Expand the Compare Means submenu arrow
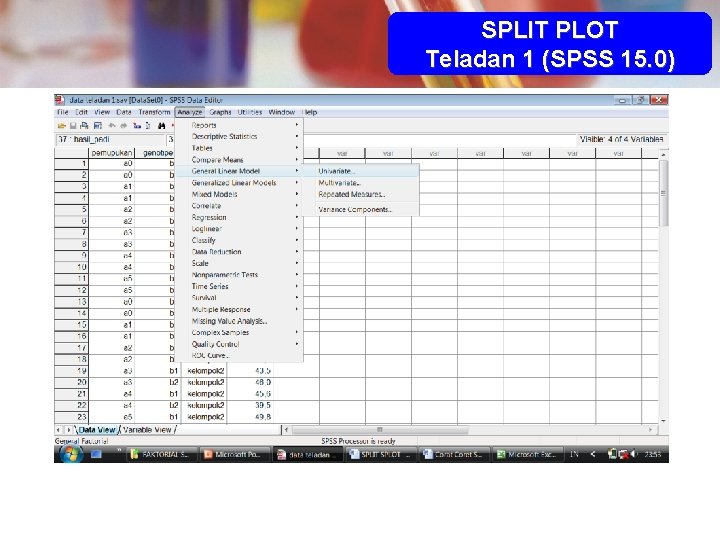The height and width of the screenshot is (540, 720). click(297, 159)
